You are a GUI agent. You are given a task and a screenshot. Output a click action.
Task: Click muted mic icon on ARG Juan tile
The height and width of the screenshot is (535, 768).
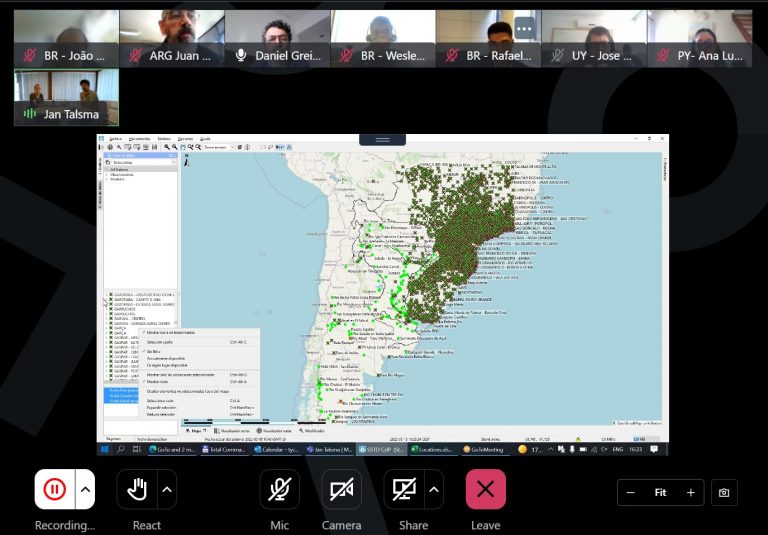coord(135,56)
